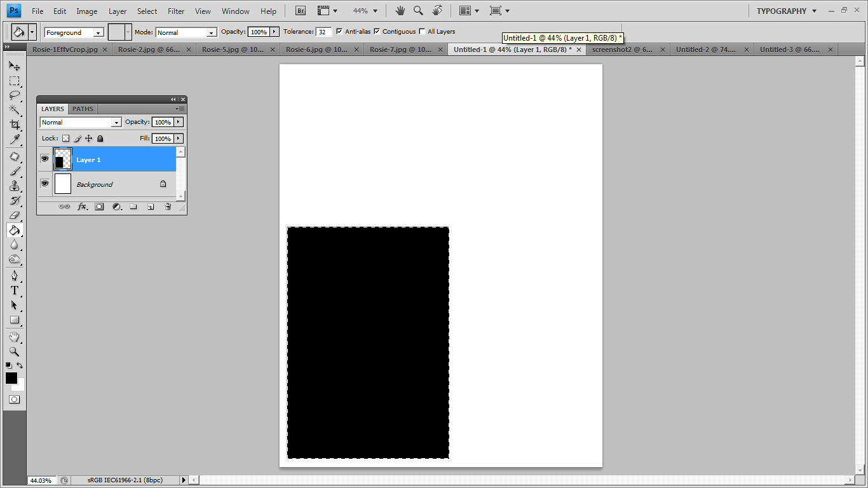The image size is (868, 488).
Task: Hide Layer 1 using its eye icon
Action: [x=44, y=159]
